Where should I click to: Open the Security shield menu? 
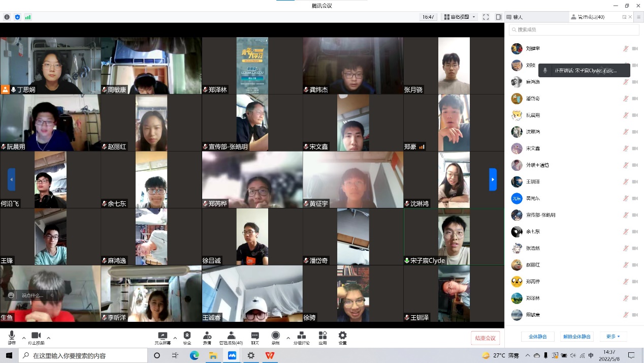(x=187, y=338)
